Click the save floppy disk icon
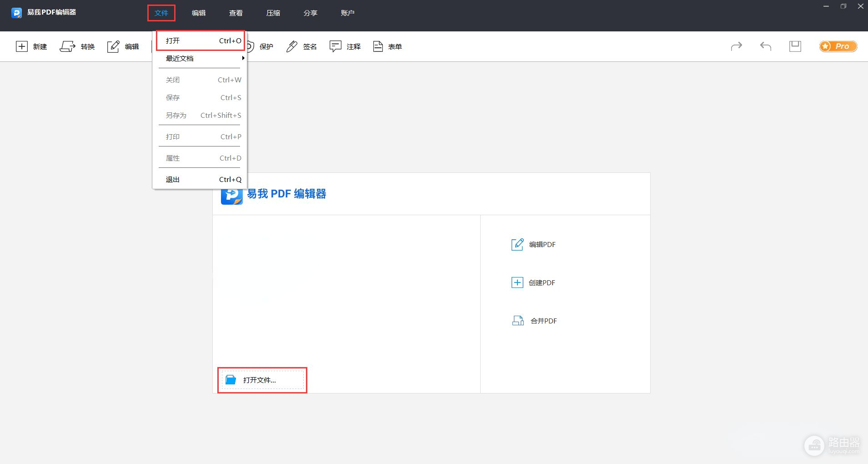The image size is (868, 464). click(795, 46)
